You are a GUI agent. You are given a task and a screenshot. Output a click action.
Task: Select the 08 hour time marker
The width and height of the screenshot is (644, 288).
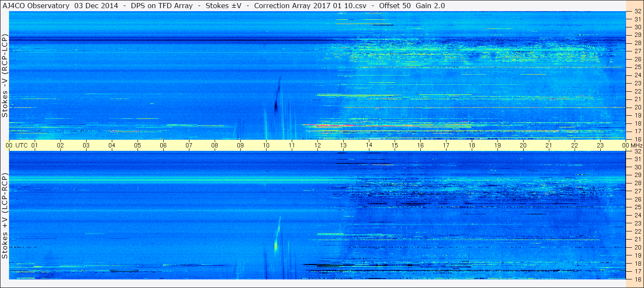coord(215,145)
